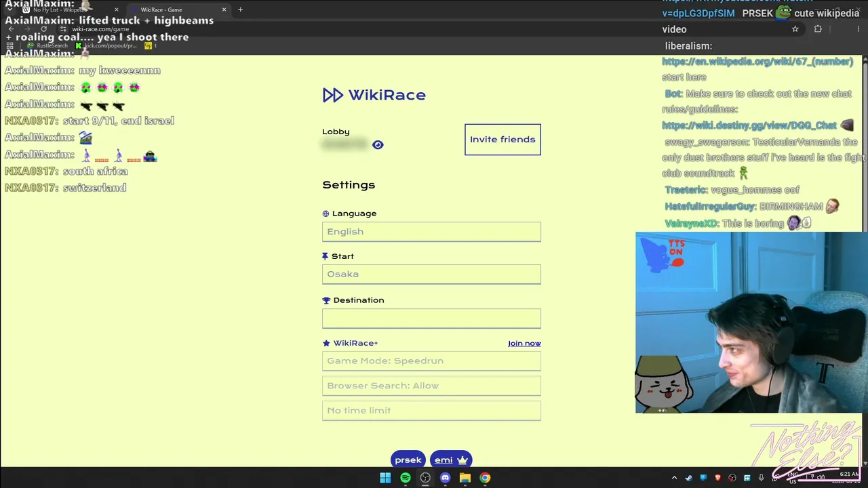Follow the Join now link for WikiRace+
This screenshot has height=488, width=868.
coord(524,343)
